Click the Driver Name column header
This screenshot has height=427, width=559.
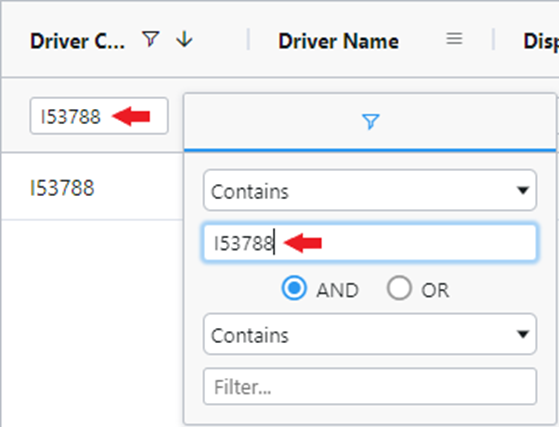338,41
